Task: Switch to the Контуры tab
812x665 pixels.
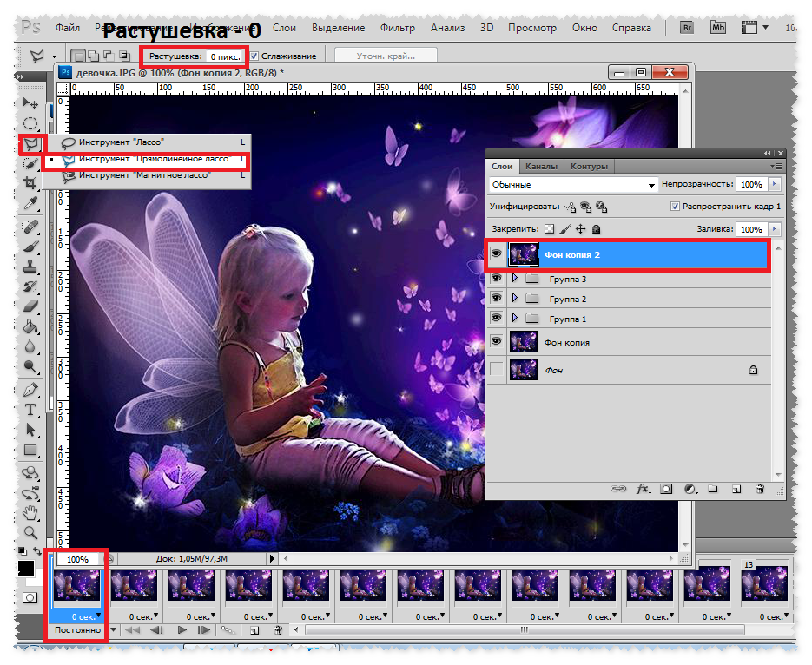Action: click(589, 166)
